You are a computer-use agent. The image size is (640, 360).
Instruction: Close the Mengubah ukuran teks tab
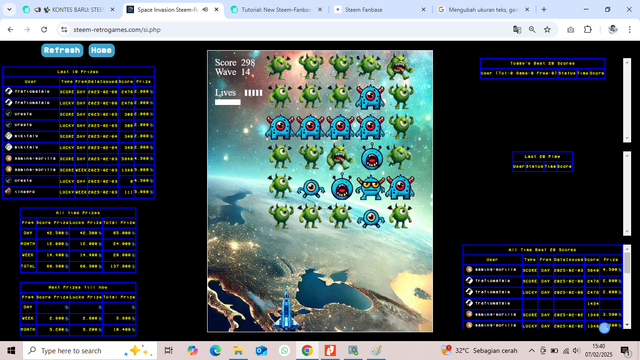[527, 9]
